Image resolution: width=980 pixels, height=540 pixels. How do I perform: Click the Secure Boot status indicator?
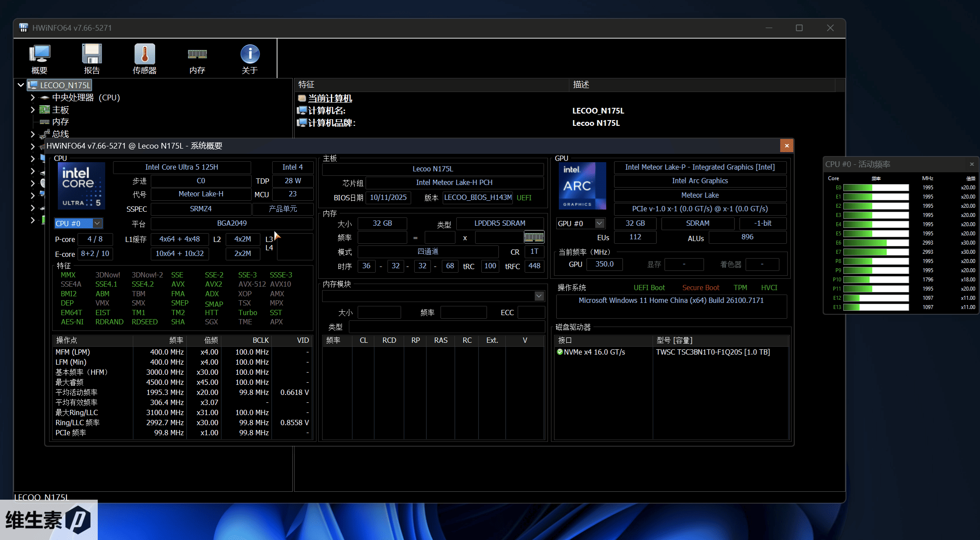[700, 288]
